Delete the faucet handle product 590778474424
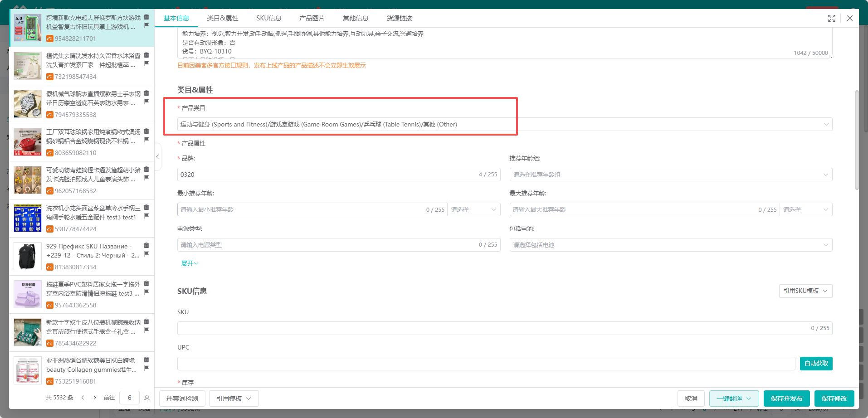 pyautogui.click(x=146, y=208)
